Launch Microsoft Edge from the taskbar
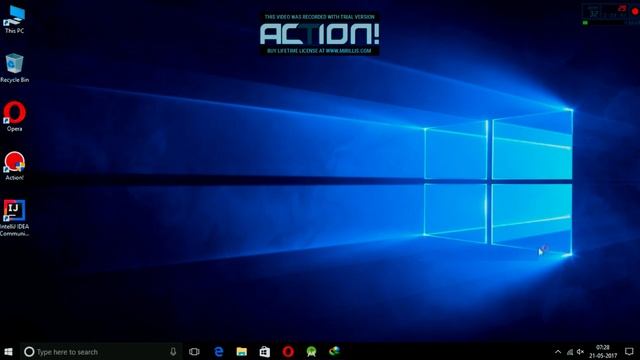This screenshot has width=640, height=360. coord(219,352)
